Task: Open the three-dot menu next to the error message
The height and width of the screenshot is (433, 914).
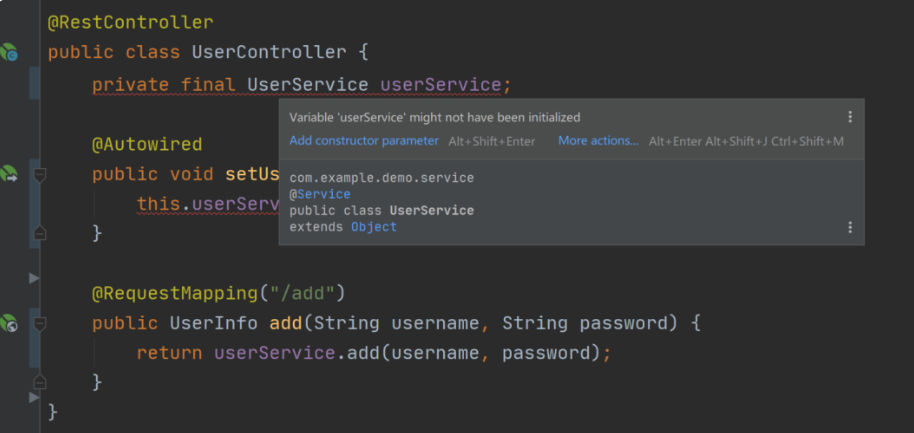Action: click(x=850, y=117)
